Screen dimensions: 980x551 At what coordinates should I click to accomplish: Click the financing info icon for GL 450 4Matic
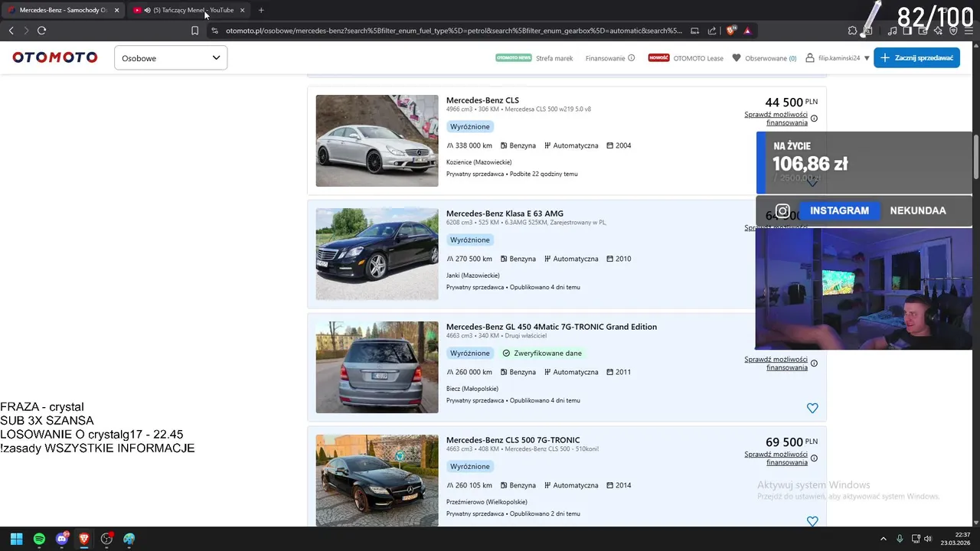pos(814,364)
